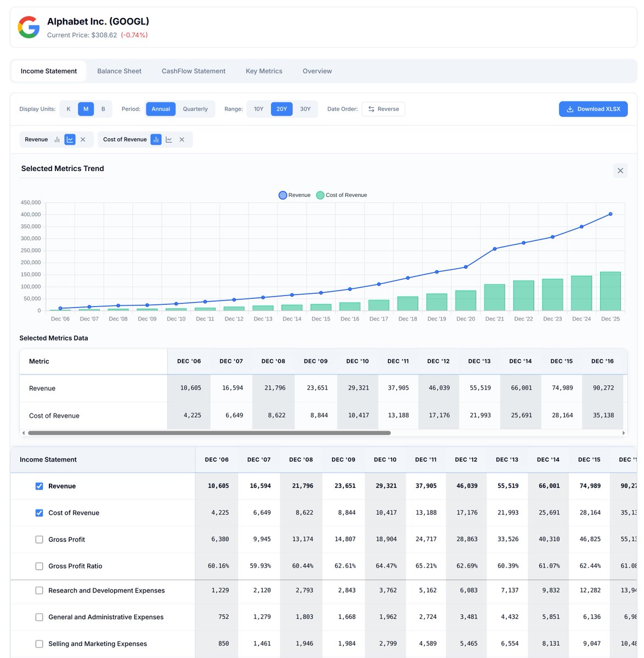The width and height of the screenshot is (644, 658).
Task: Open the Key Metrics tab
Action: 264,71
